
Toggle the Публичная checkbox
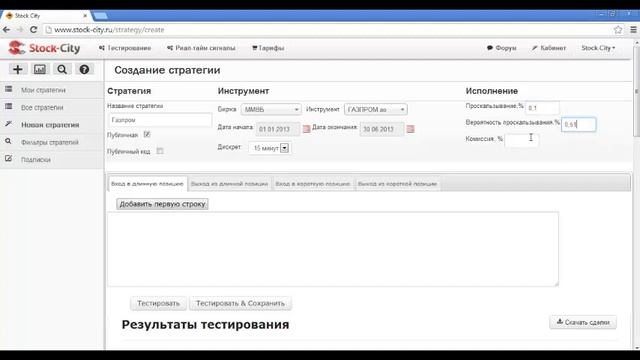coord(147,134)
